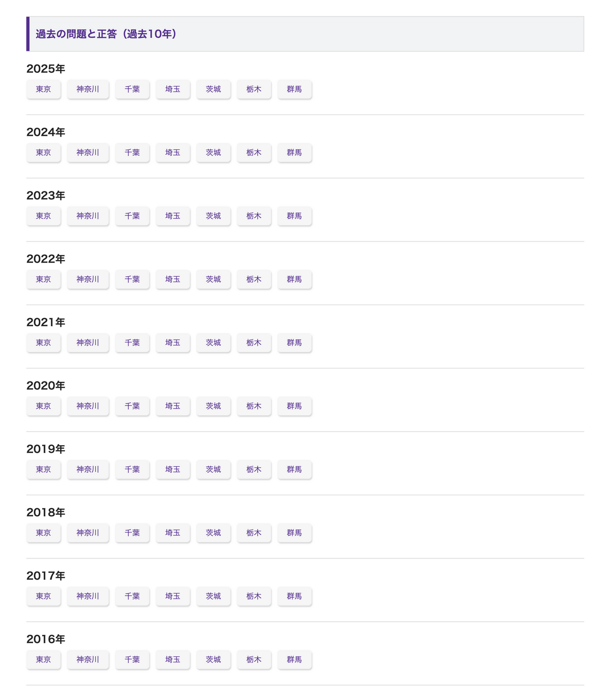
Task: Open 2025年 東京 past exam
Action: (43, 89)
